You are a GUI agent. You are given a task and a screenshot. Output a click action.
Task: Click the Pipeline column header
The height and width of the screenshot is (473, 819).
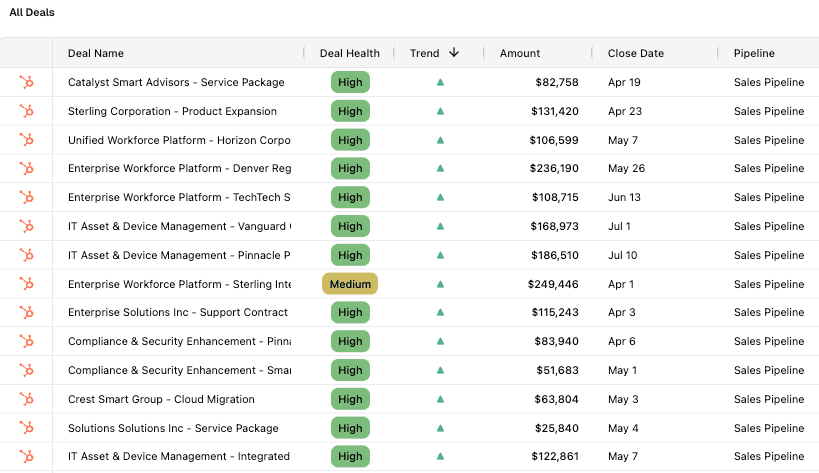tap(754, 53)
